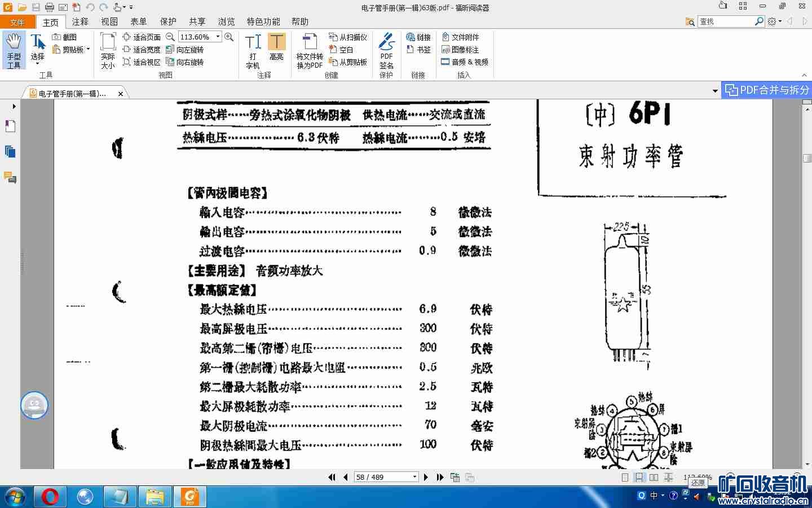The height and width of the screenshot is (508, 812).
Task: Activate the Select text tool (选择)
Action: tap(38, 47)
